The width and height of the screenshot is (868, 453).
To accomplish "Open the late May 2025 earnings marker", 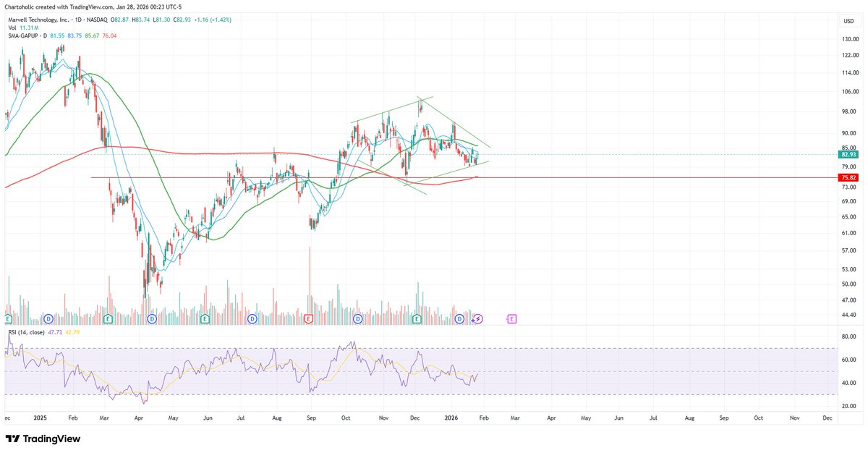I will point(205,318).
